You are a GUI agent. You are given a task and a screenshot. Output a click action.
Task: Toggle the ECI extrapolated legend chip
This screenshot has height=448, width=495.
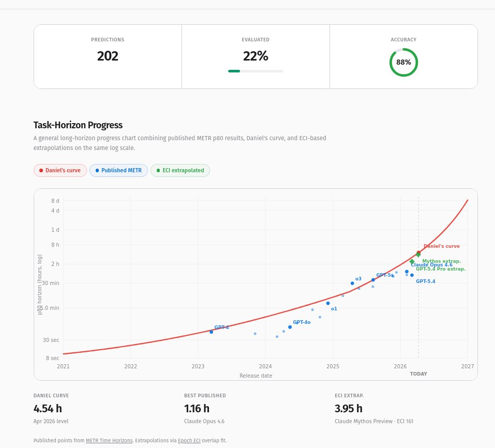pyautogui.click(x=180, y=171)
